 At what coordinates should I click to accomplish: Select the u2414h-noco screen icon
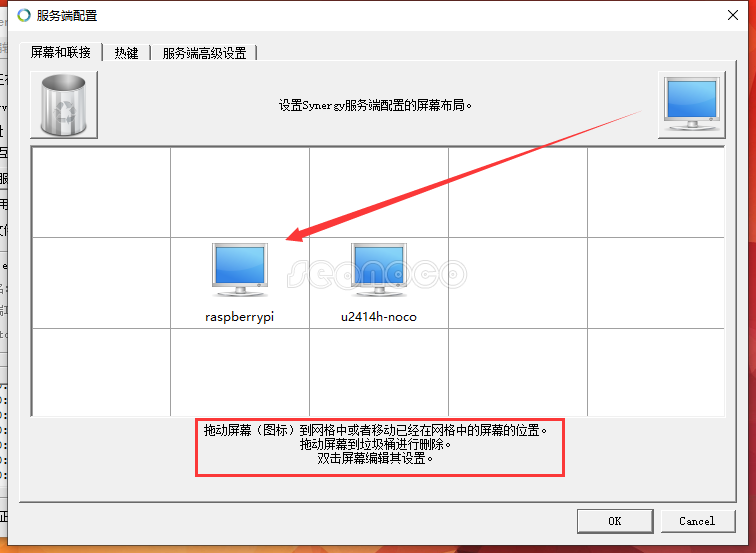tap(378, 270)
